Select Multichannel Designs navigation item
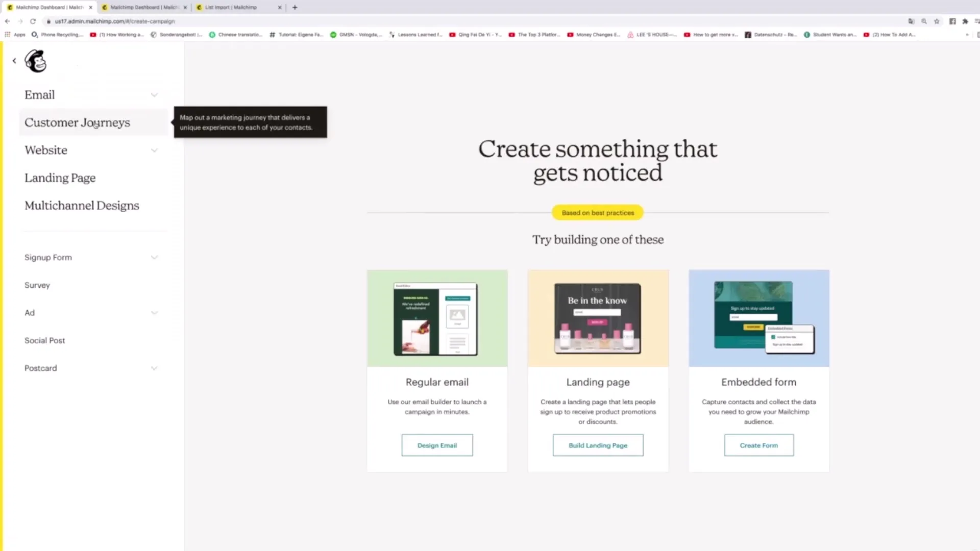The height and width of the screenshot is (551, 980). [x=82, y=205]
